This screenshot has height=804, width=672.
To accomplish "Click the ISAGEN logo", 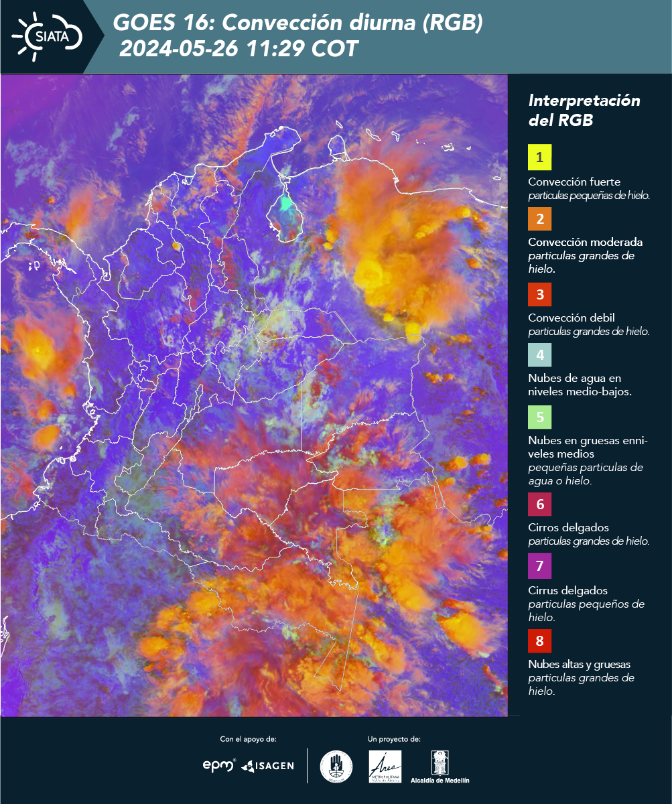I will point(268,765).
